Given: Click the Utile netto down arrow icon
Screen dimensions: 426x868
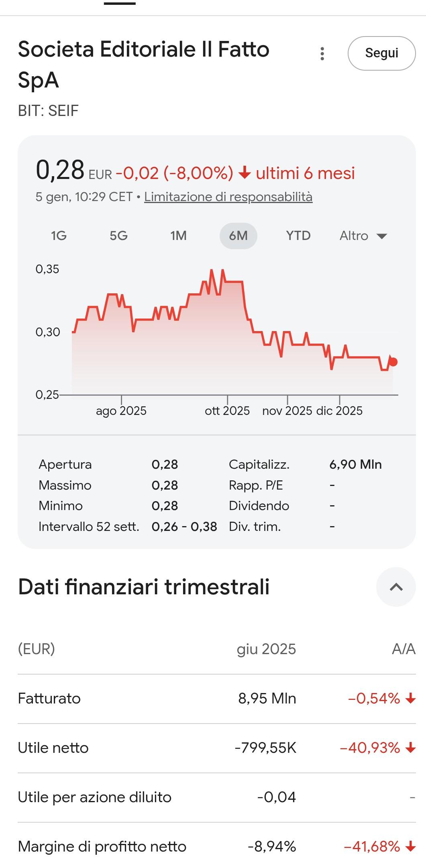Looking at the screenshot, I should [x=410, y=748].
